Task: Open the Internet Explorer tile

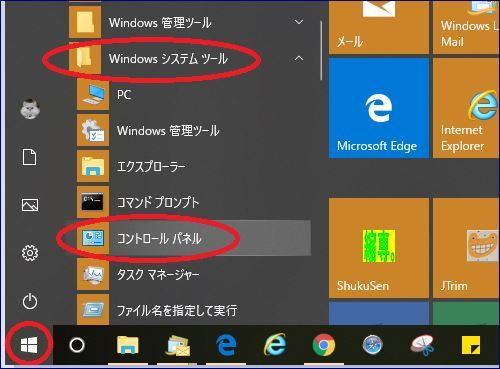Action: 466,108
